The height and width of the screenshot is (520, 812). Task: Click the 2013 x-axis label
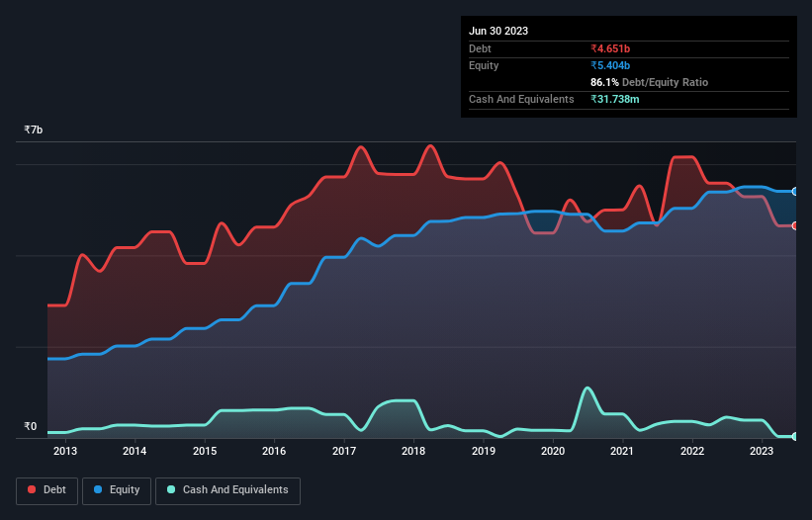[64, 451]
